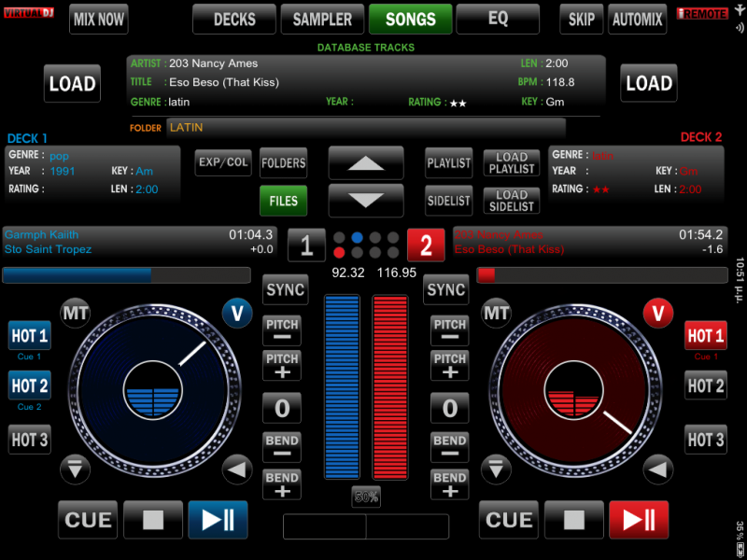Stop Deck 2 with the stop icon
Viewport: 747px width, 560px height.
573,520
